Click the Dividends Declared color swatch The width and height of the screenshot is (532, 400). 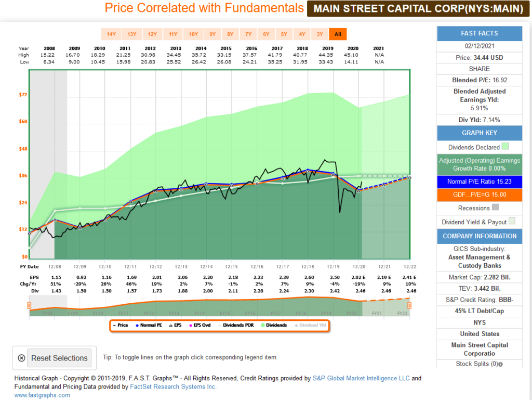505,146
